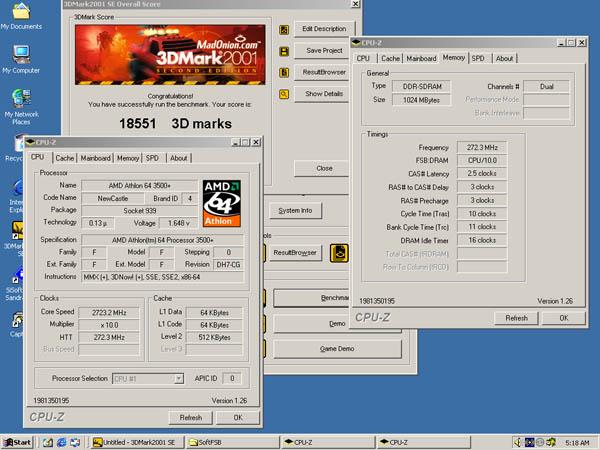Viewport: 600px width, 450px height.
Task: Select Cache tab in CPU-Z CPU window
Action: 65,158
